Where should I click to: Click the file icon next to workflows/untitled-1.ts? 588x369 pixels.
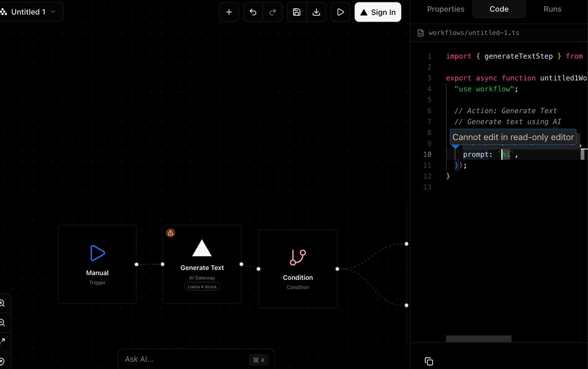pyautogui.click(x=420, y=33)
